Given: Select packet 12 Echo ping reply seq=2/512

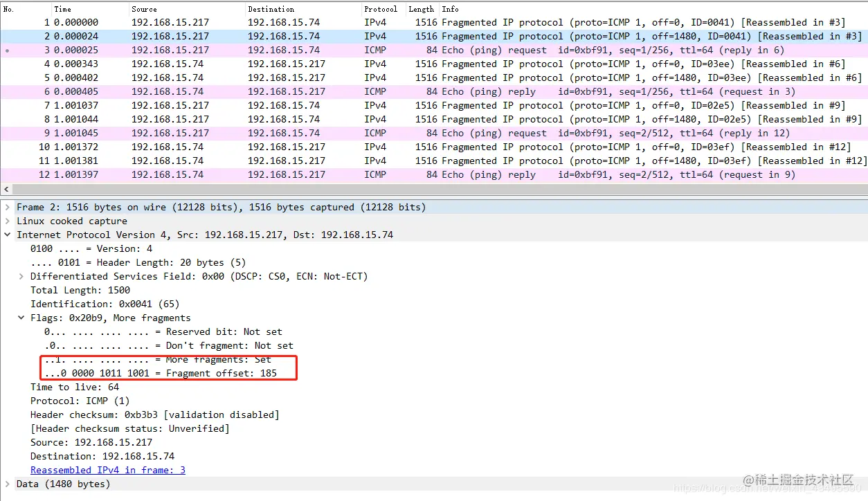Looking at the screenshot, I should (x=434, y=174).
